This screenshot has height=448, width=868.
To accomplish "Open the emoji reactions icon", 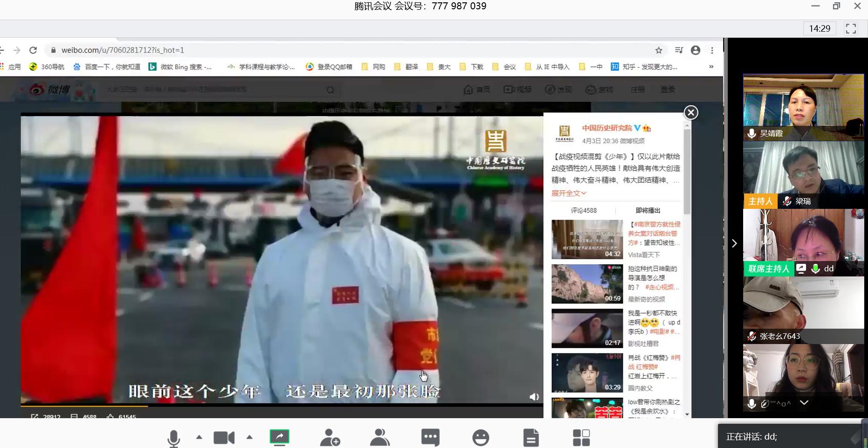I will (480, 438).
